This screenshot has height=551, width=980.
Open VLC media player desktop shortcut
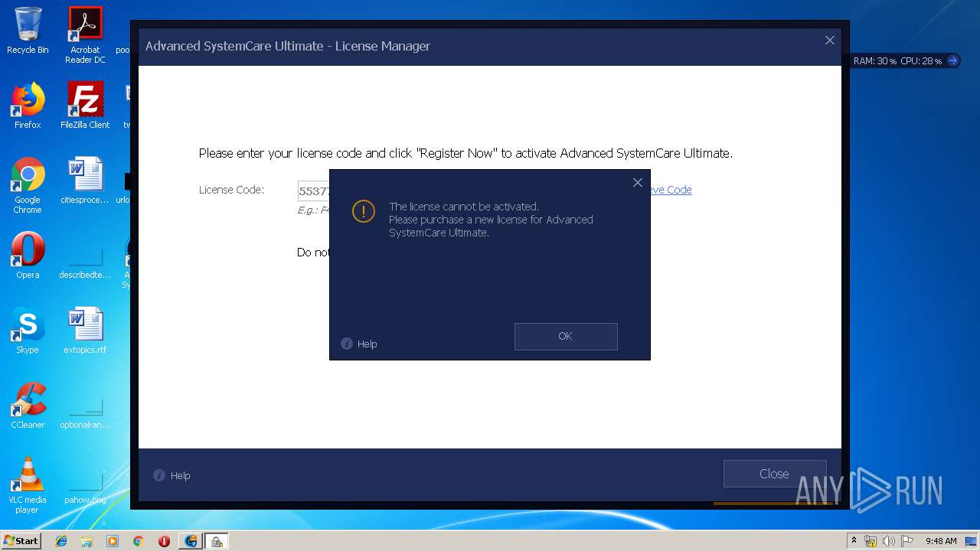point(28,485)
